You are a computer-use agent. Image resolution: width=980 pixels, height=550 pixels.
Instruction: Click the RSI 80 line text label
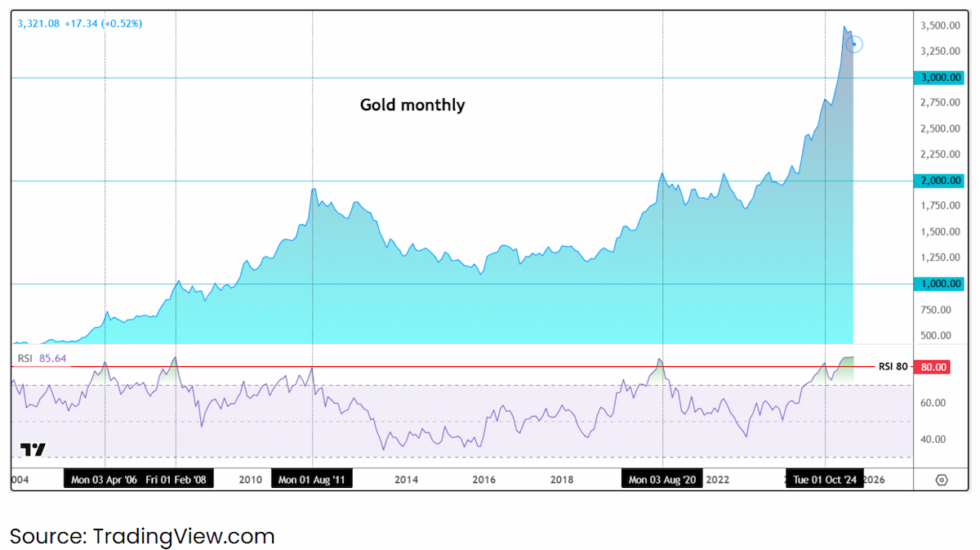[893, 367]
